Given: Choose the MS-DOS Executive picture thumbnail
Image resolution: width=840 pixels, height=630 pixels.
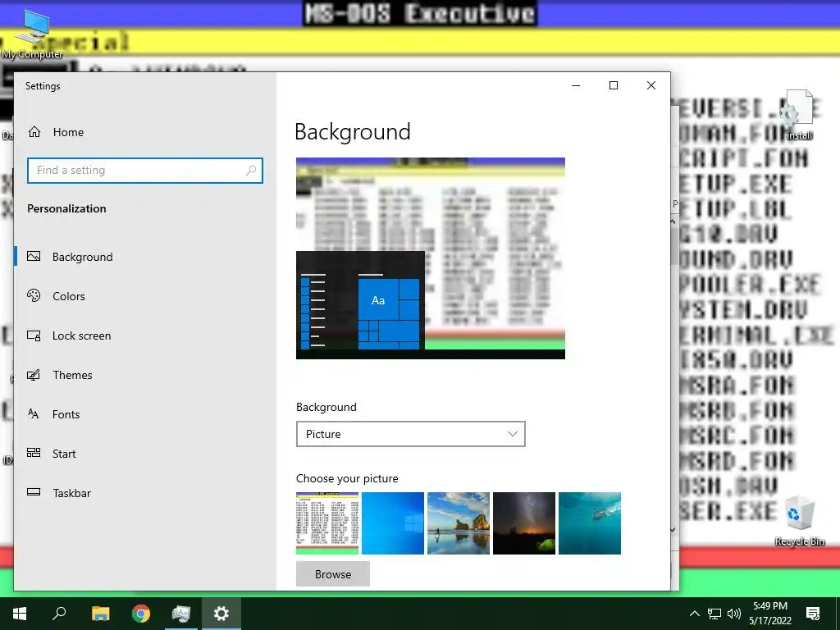Looking at the screenshot, I should tap(327, 523).
